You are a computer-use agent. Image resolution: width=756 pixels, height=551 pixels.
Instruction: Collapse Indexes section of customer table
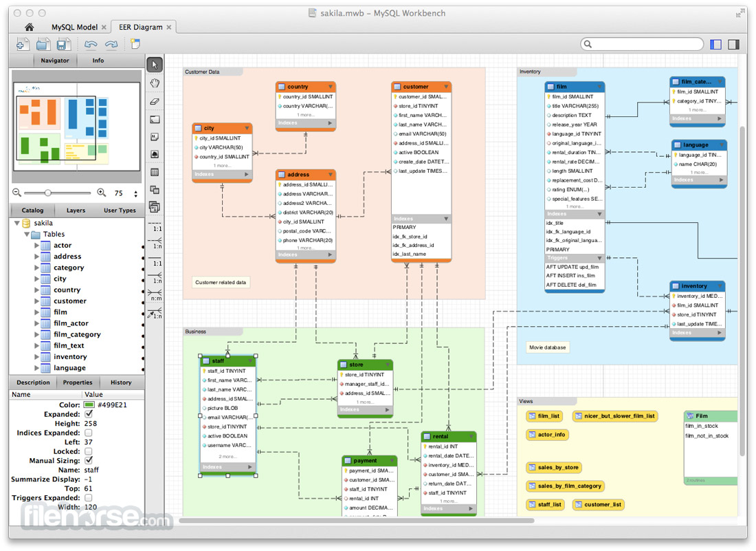point(446,219)
